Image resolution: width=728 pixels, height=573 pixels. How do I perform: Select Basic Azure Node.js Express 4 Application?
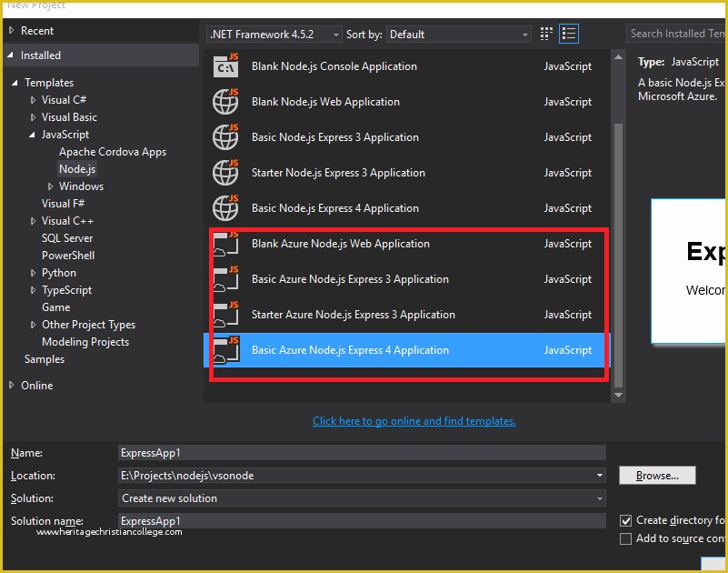pos(406,350)
